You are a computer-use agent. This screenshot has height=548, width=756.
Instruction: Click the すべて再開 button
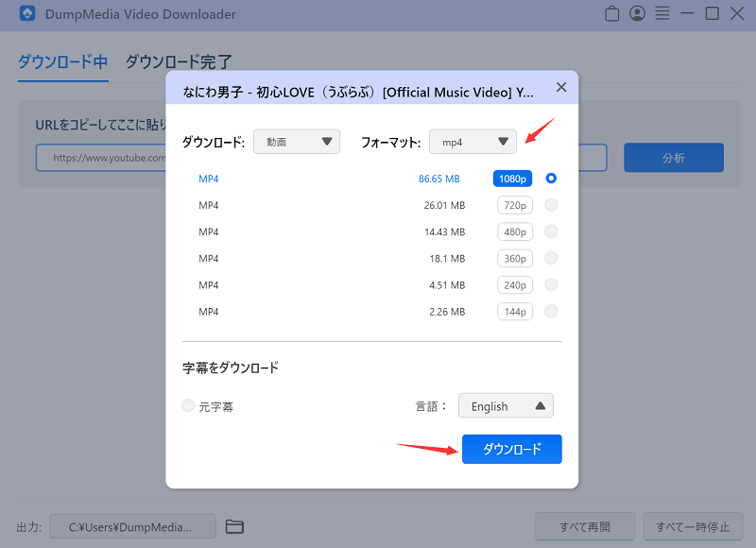[584, 526]
